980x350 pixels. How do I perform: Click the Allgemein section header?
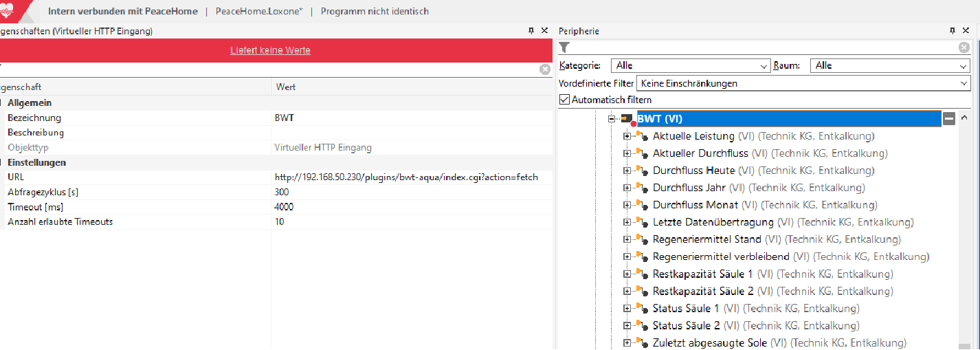pyautogui.click(x=30, y=102)
